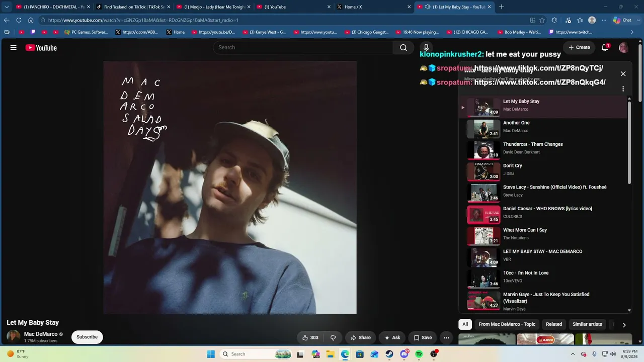Bookmark this page with the star icon
This screenshot has width=644, height=362.
[x=542, y=20]
